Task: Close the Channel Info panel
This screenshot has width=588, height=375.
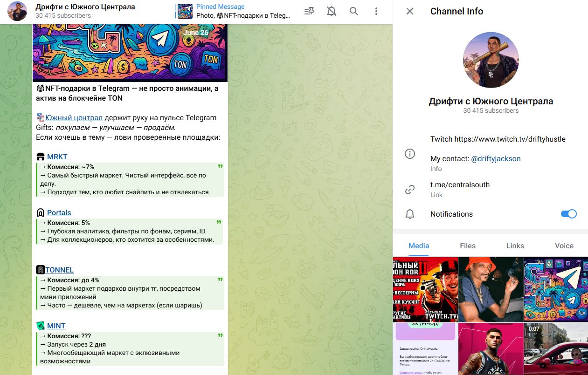Action: [410, 11]
